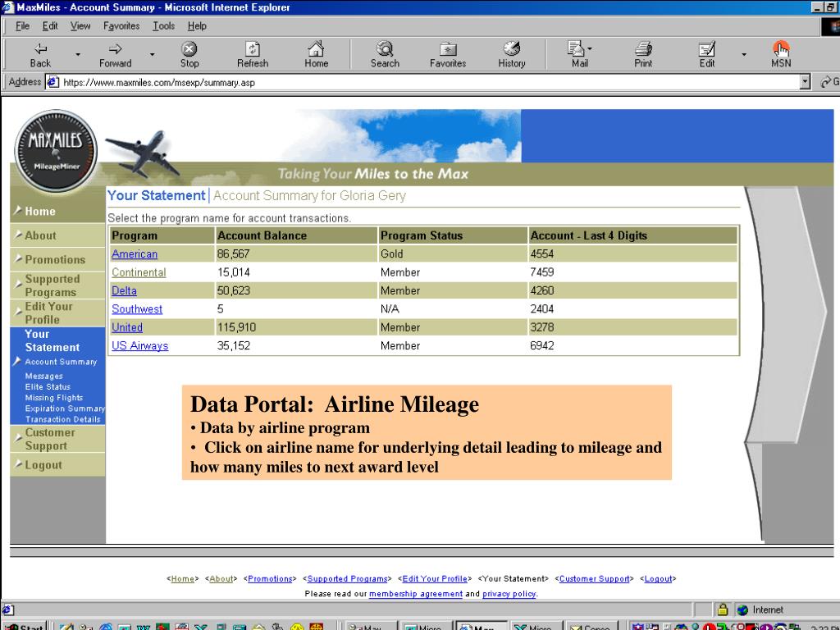This screenshot has height=630, width=840.
Task: Open the Favorites toolbar button
Action: point(448,55)
